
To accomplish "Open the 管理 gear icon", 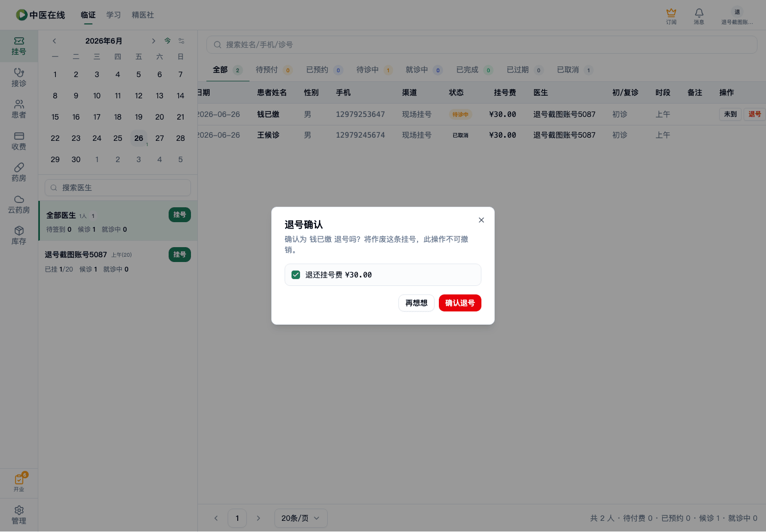I will (19, 515).
